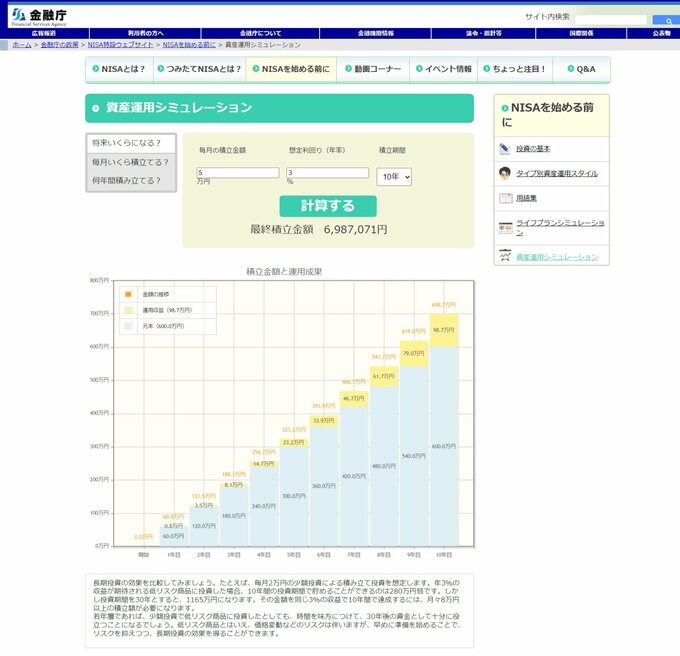Select the 将来いくらになる？ calculation mode

click(x=130, y=143)
